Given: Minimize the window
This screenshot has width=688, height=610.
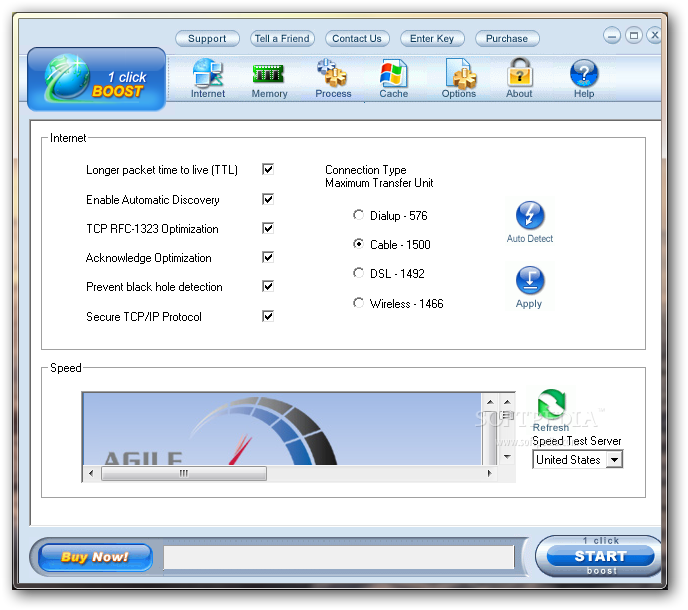Looking at the screenshot, I should 612,36.
